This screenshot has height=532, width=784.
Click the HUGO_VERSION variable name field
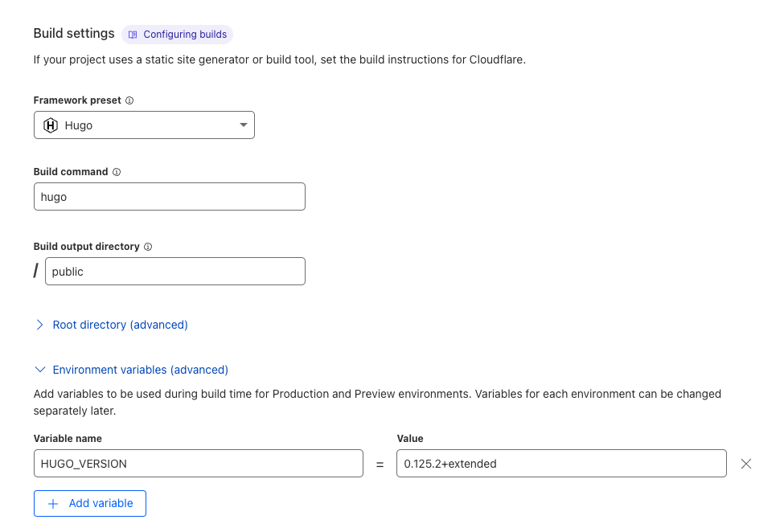198,464
